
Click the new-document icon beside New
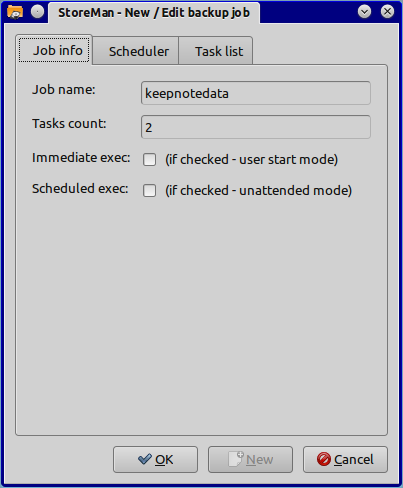[x=236, y=459]
